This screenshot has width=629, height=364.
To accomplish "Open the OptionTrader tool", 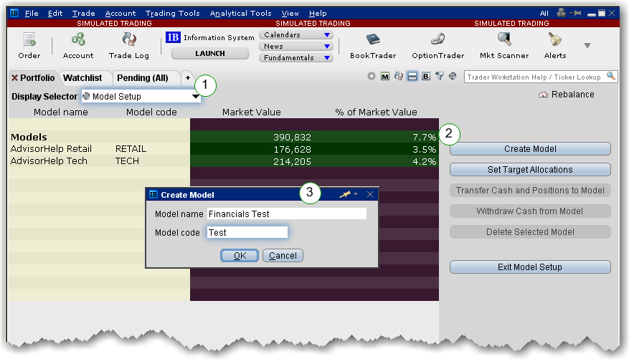I will coord(438,42).
